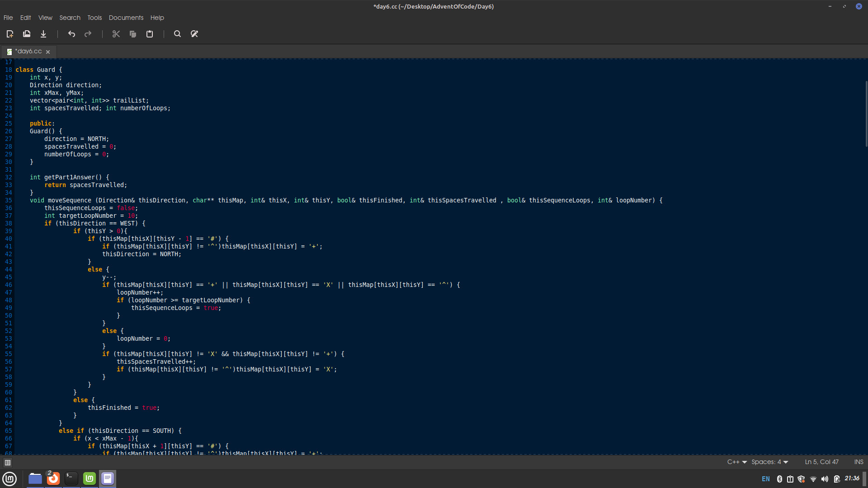Click line number 18 in the gutter
Viewport: 868px width, 488px height.
coord(9,70)
